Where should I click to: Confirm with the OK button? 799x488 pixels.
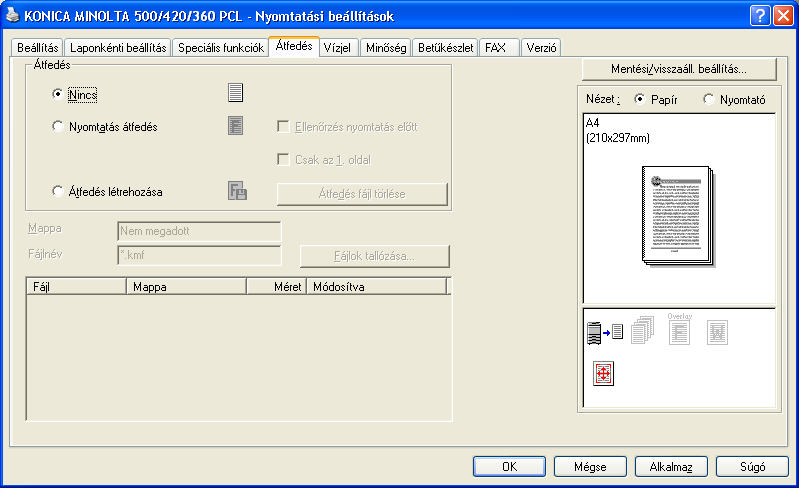pyautogui.click(x=510, y=467)
